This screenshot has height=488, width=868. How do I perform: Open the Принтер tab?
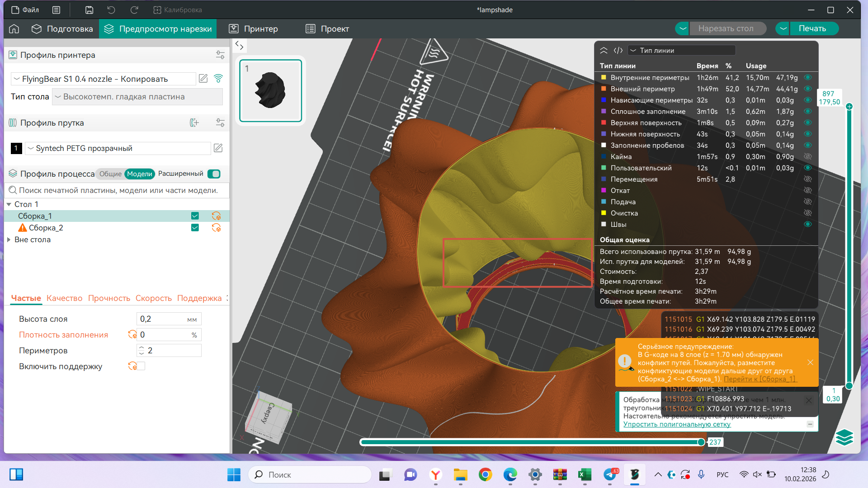point(253,29)
